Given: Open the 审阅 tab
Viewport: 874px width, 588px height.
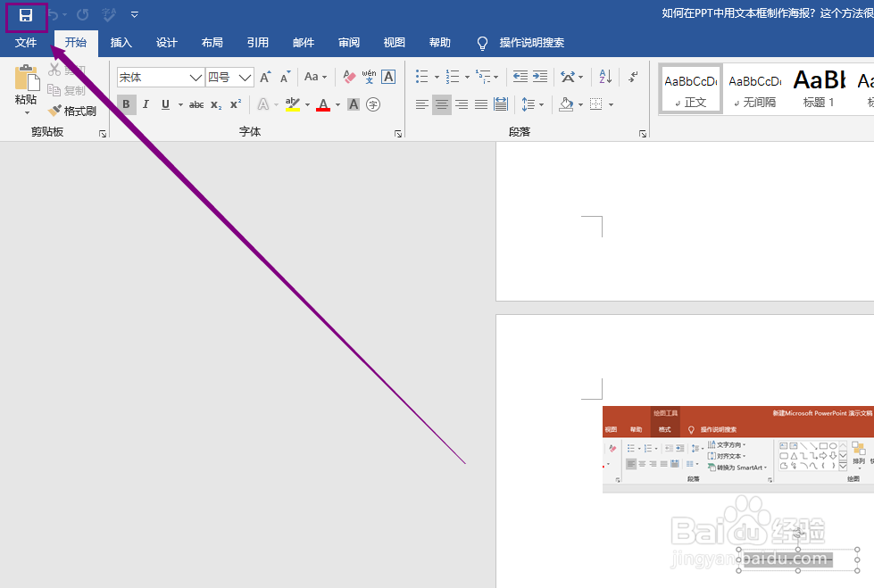Looking at the screenshot, I should (349, 43).
